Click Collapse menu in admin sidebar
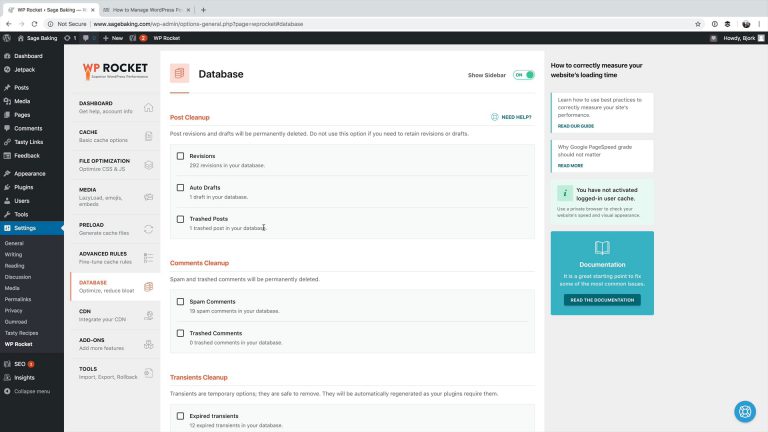Viewport: 768px width, 432px height. pos(32,391)
